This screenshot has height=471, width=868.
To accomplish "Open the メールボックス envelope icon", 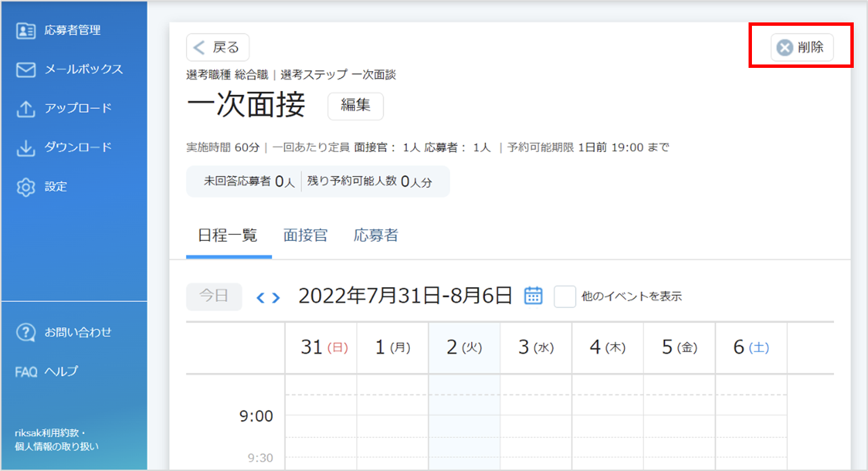I will point(26,69).
